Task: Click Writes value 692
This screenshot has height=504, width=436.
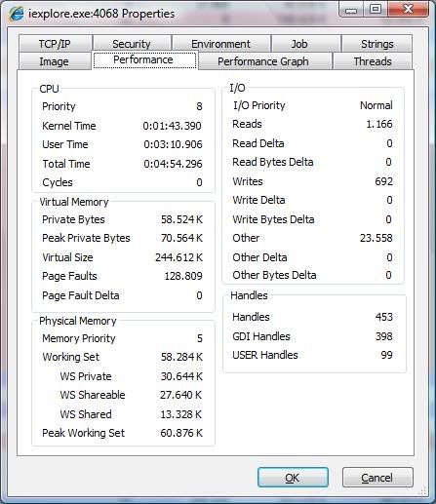Action: (x=383, y=181)
